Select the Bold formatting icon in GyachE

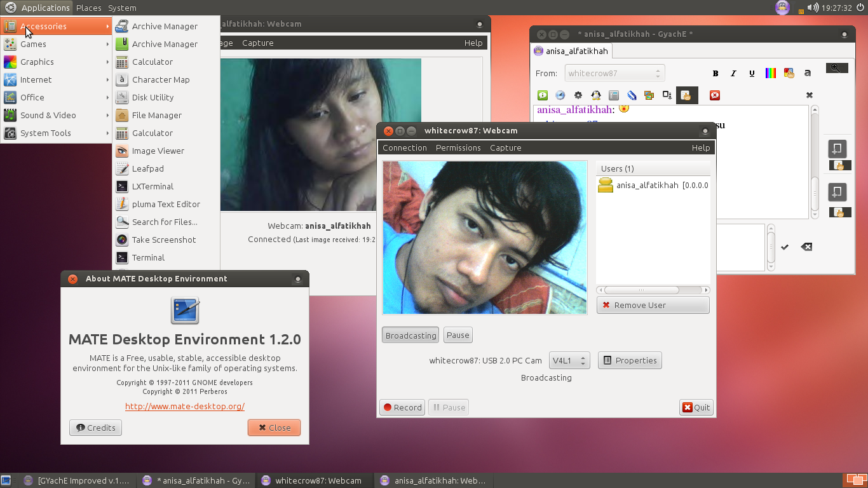715,73
